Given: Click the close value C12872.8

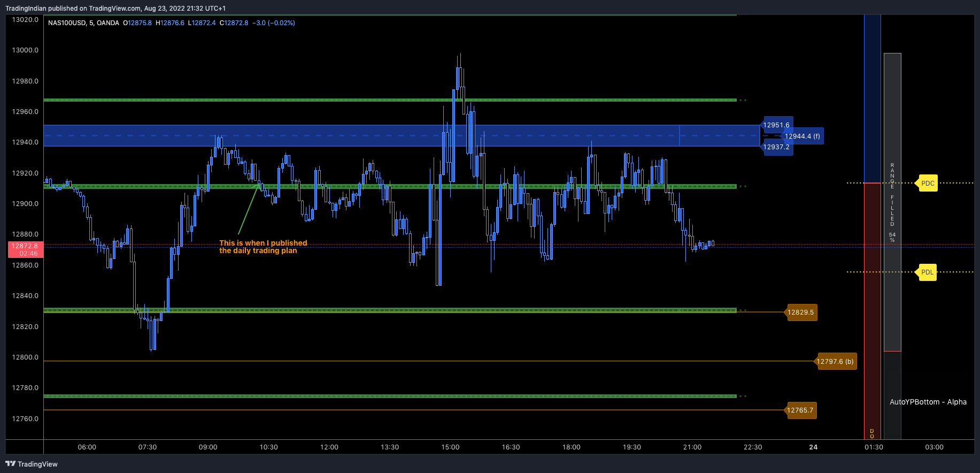Looking at the screenshot, I should click(x=234, y=23).
